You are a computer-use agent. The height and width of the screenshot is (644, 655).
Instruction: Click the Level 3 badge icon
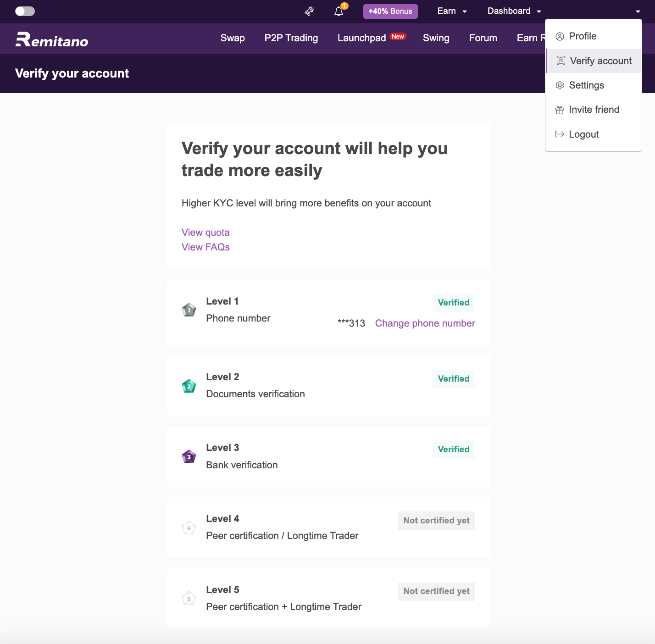click(189, 457)
